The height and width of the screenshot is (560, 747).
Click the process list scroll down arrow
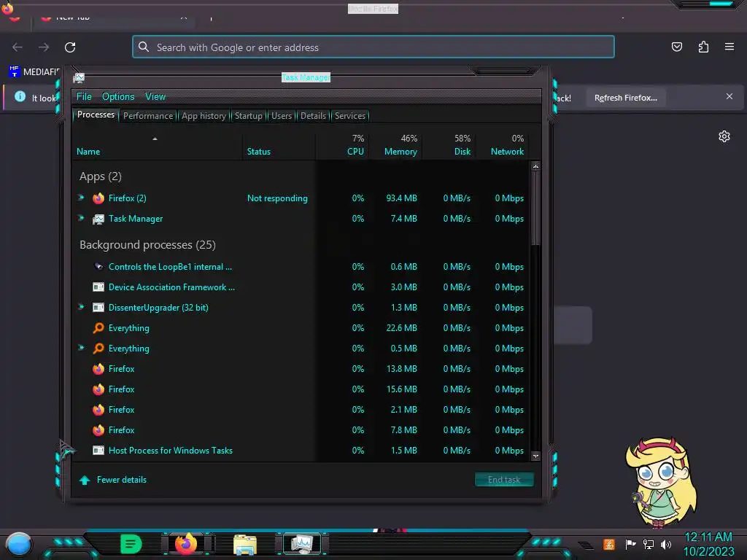pos(535,456)
